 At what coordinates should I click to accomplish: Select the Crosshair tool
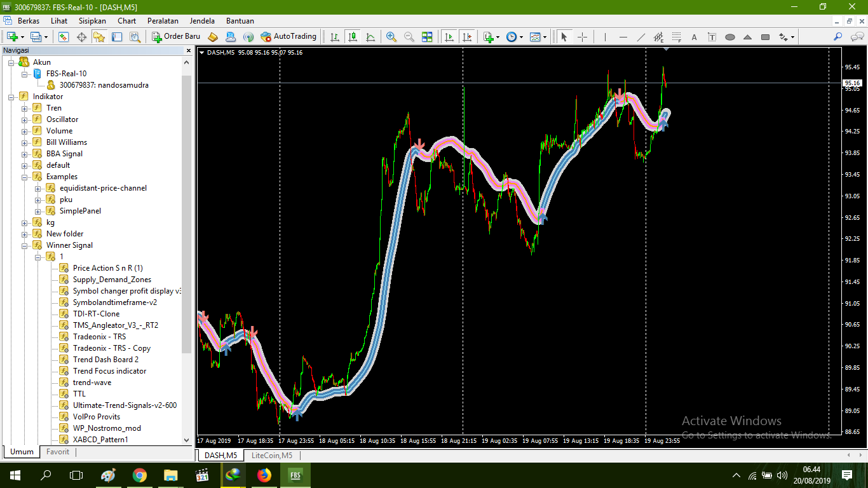(583, 37)
